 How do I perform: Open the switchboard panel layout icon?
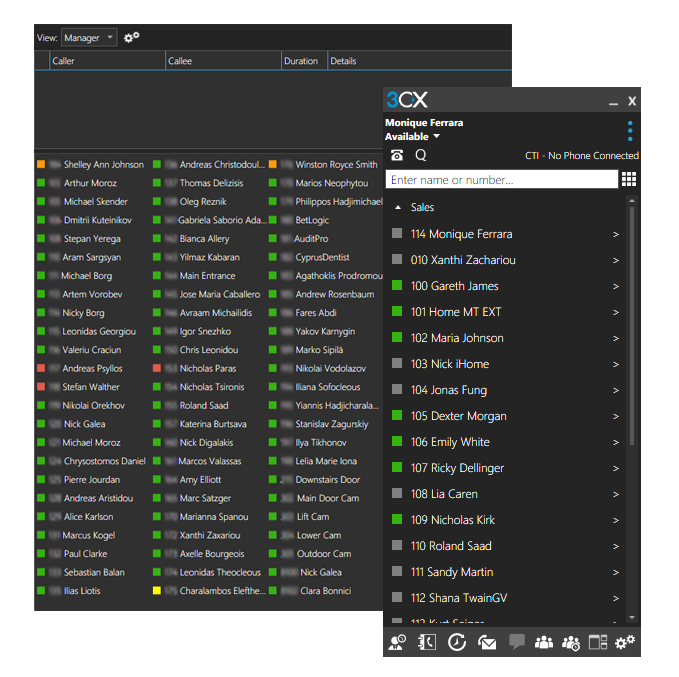(x=598, y=643)
